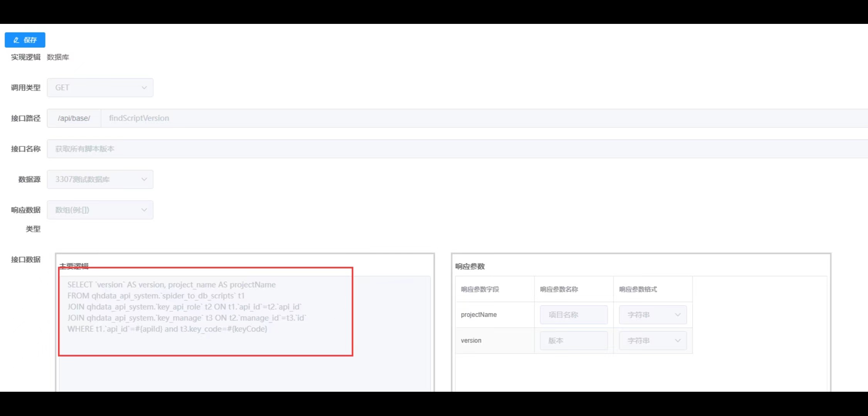Click the 接口数据 label
This screenshot has height=416, width=868.
pyautogui.click(x=25, y=260)
